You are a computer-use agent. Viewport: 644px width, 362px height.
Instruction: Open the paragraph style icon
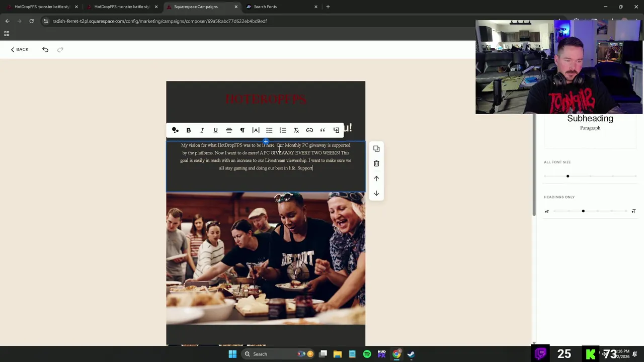point(242,130)
